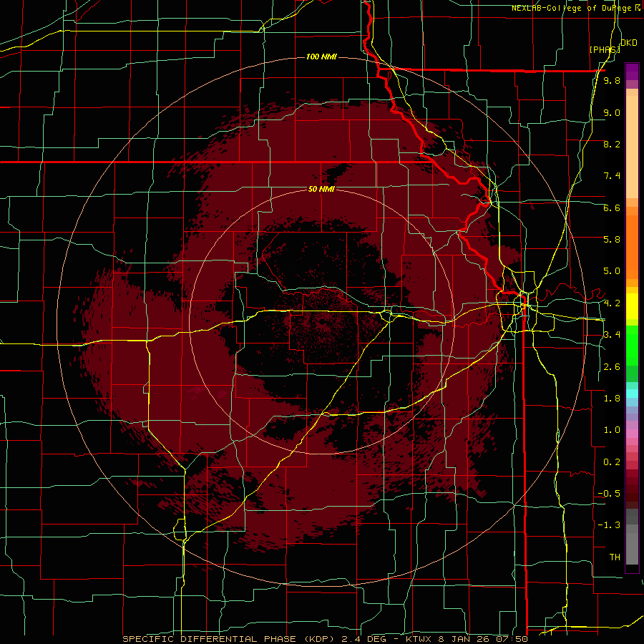Click the KTWX radar site identifier
The height and width of the screenshot is (644, 644).
pyautogui.click(x=417, y=639)
